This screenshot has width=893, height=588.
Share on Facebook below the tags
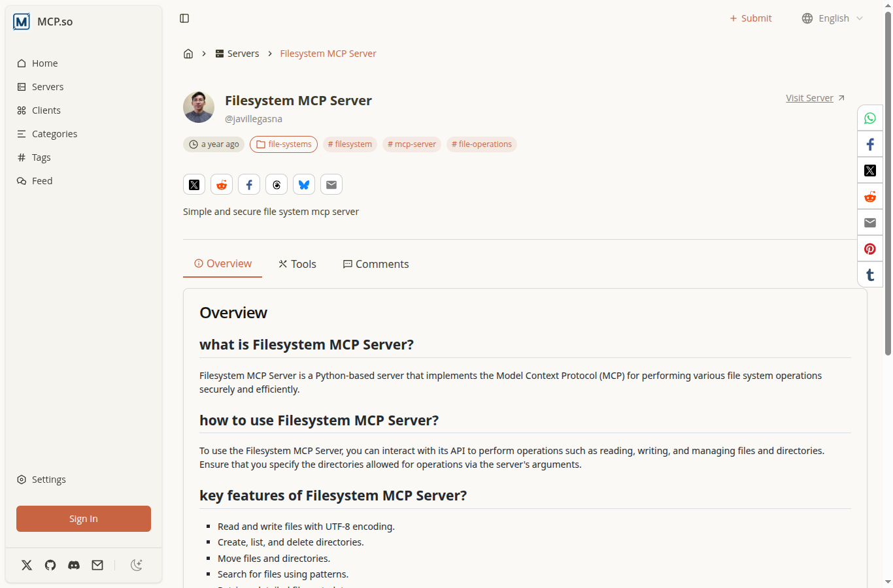tap(249, 185)
